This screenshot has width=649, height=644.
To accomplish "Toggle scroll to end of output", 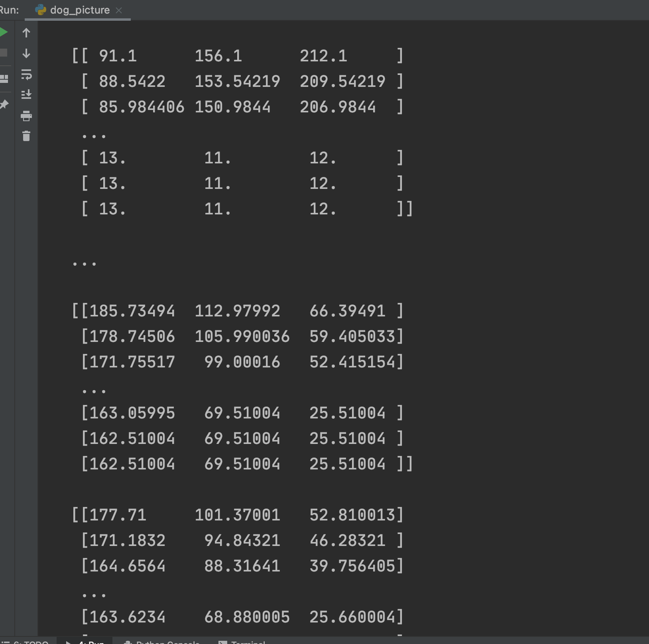I will (x=26, y=94).
